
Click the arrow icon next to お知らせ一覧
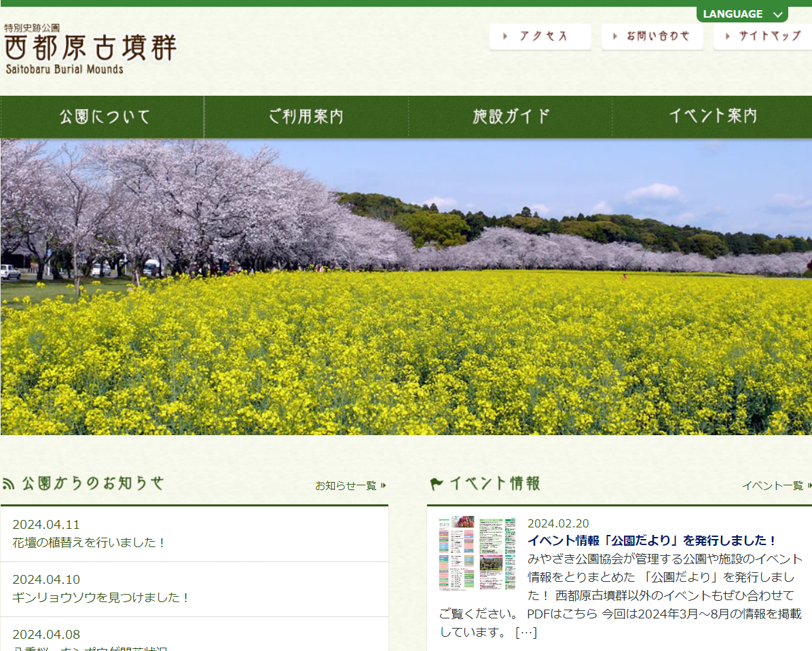click(384, 485)
